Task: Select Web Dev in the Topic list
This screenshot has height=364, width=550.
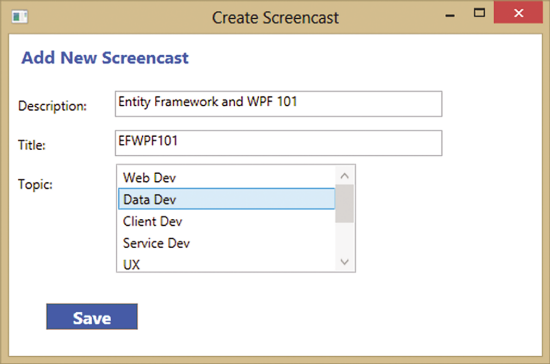Action: [227, 177]
